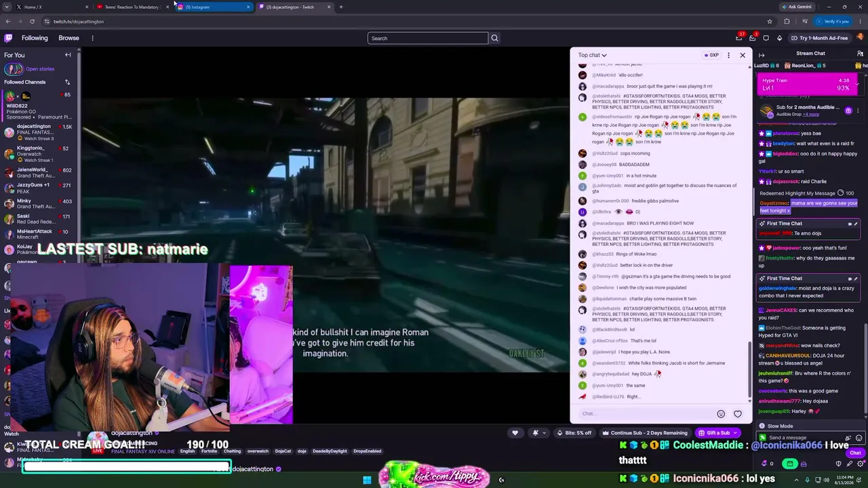The image size is (868, 488).
Task: Switch to the Instagram tab
Action: pos(214,7)
